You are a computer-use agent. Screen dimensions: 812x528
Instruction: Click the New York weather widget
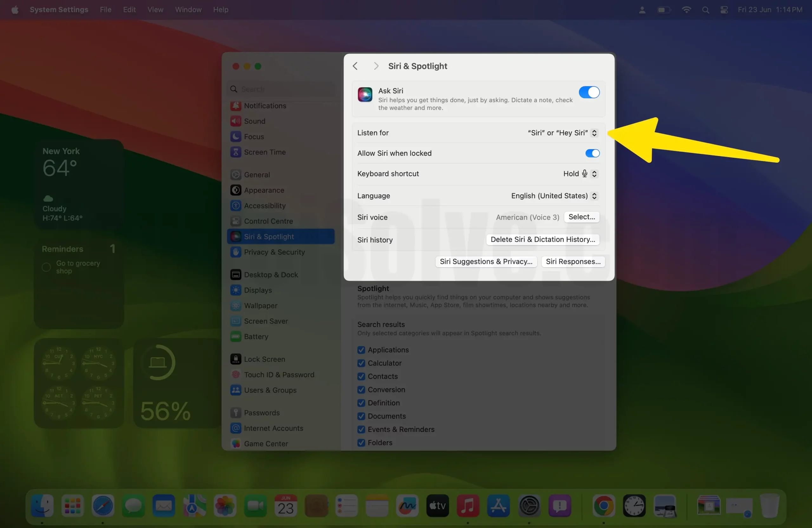tap(79, 185)
